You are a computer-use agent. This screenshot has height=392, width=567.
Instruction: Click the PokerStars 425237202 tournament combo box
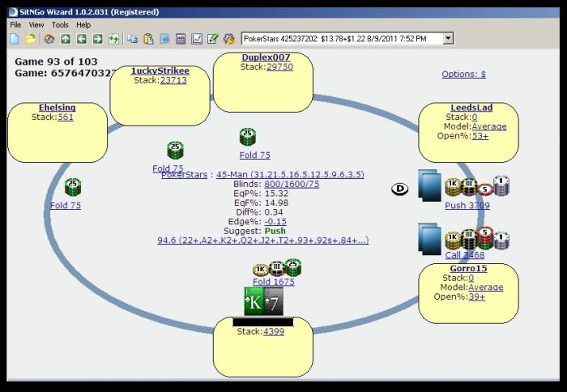click(x=347, y=38)
